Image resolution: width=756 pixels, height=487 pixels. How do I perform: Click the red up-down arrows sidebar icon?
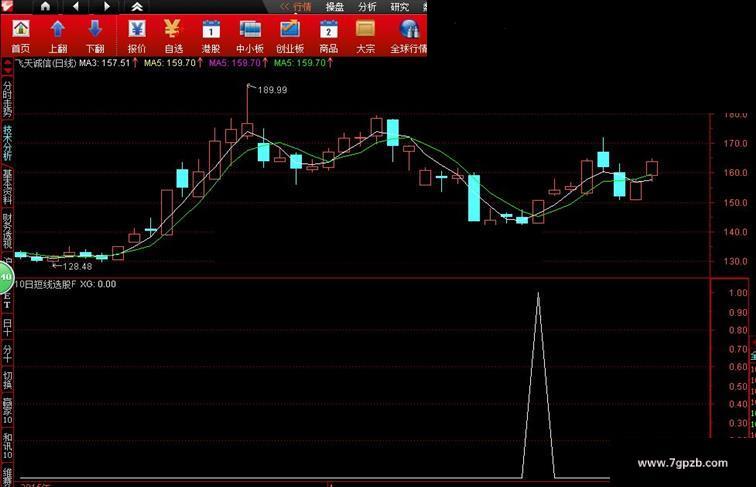point(7,66)
